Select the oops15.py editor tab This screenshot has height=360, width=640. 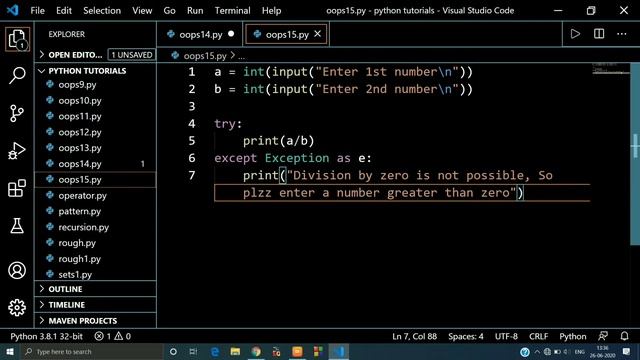pos(286,34)
